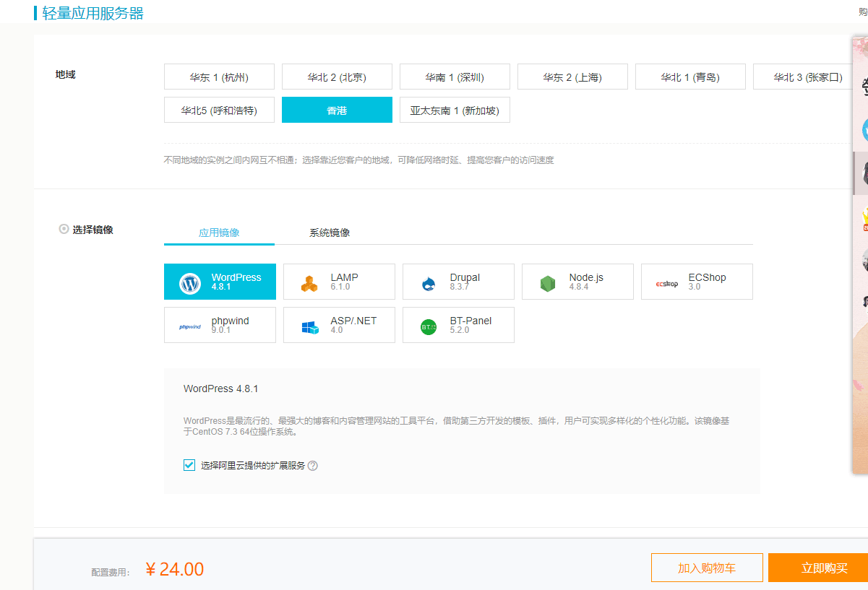Select the 香港 region
This screenshot has height=590, width=868.
pos(337,110)
